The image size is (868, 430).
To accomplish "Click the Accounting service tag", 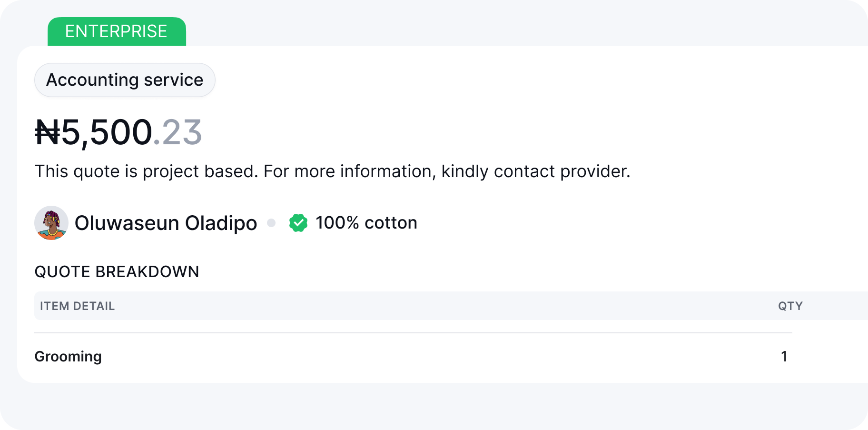I will click(x=125, y=80).
